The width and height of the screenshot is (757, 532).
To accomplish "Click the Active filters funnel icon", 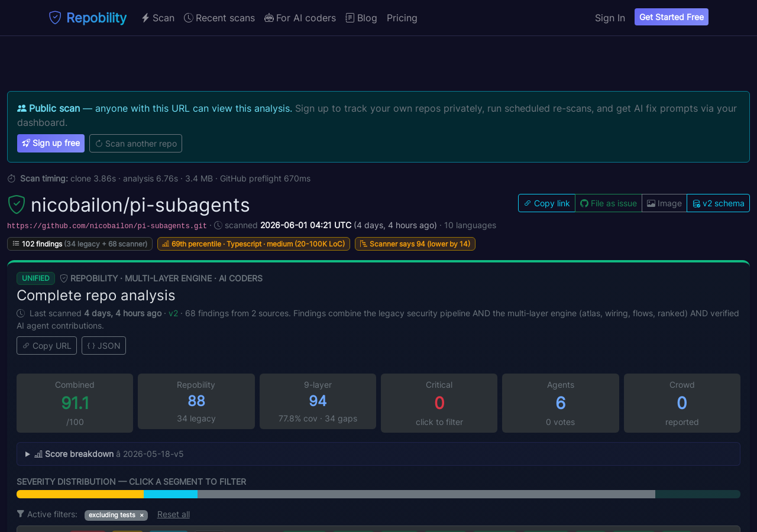I will (x=21, y=514).
